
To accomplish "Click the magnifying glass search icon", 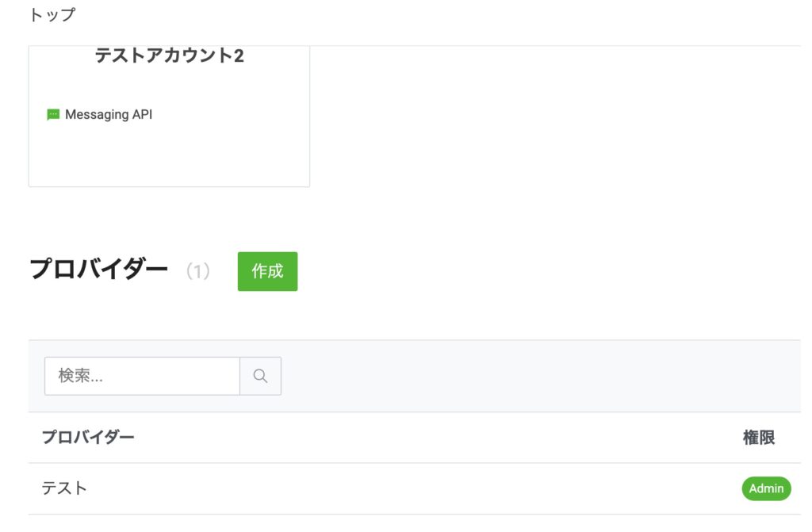I will click(260, 376).
